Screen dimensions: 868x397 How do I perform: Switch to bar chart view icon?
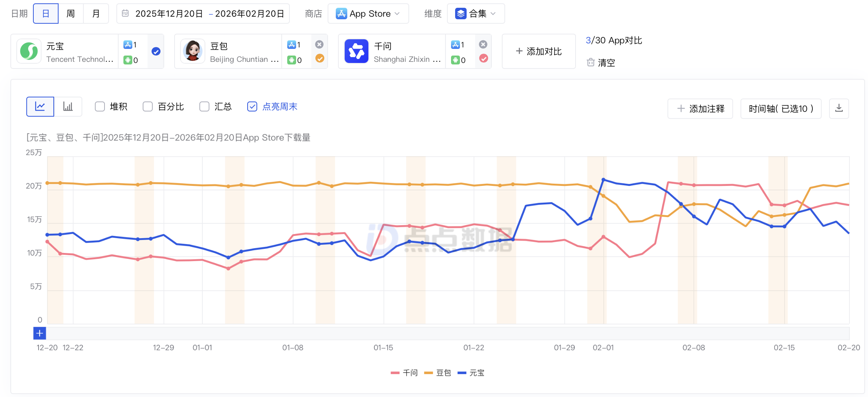(68, 107)
